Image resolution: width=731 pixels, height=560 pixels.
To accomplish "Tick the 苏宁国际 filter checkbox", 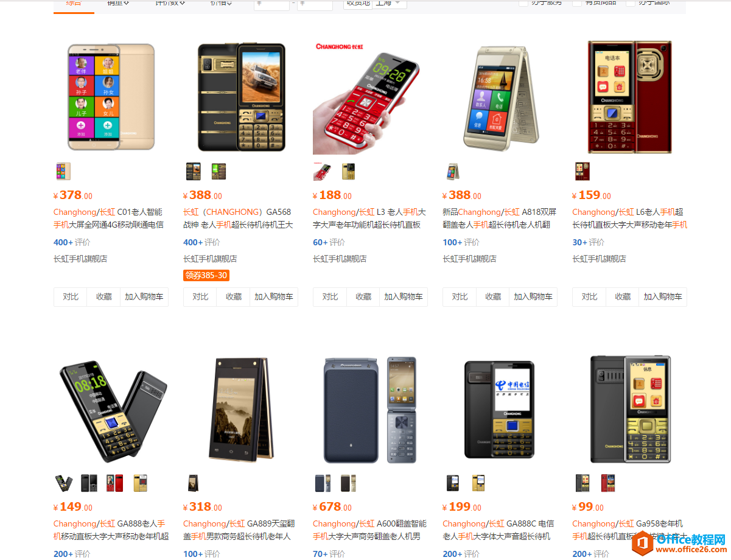I will 630,3.
